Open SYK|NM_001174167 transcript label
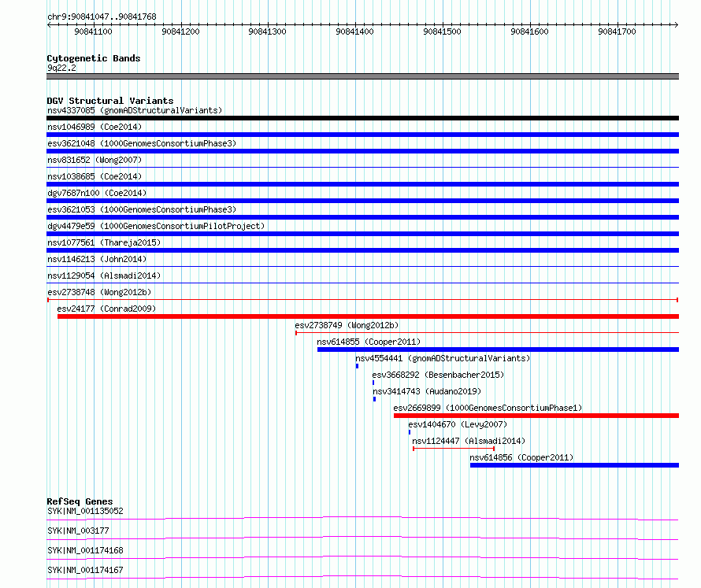 [x=85, y=570]
